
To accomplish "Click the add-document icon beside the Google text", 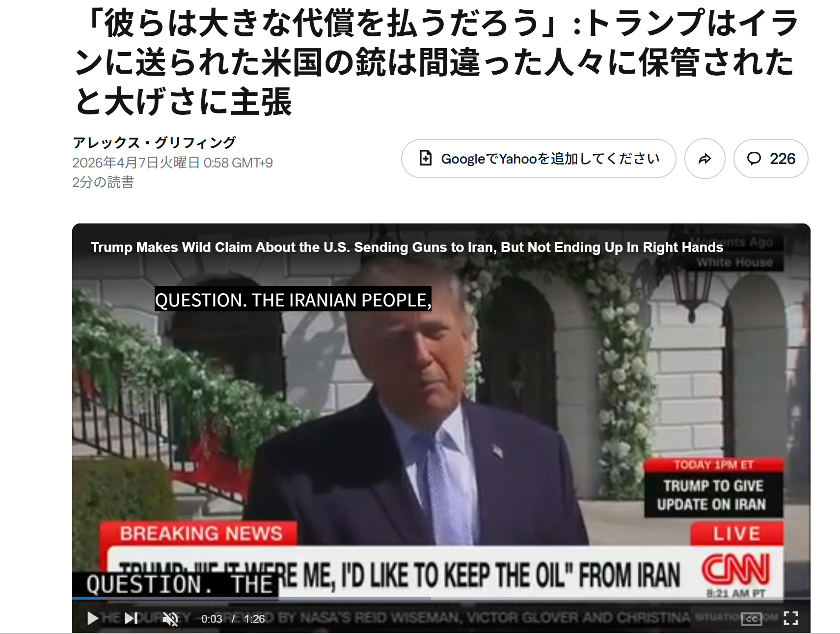I will coord(426,158).
